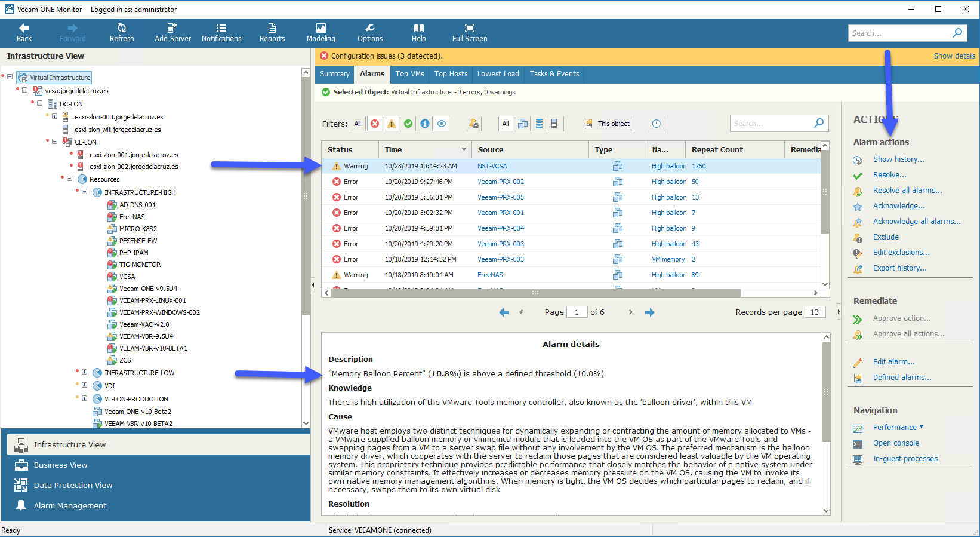Collapse the CL-LON cluster node
Image resolution: width=980 pixels, height=537 pixels.
(55, 142)
